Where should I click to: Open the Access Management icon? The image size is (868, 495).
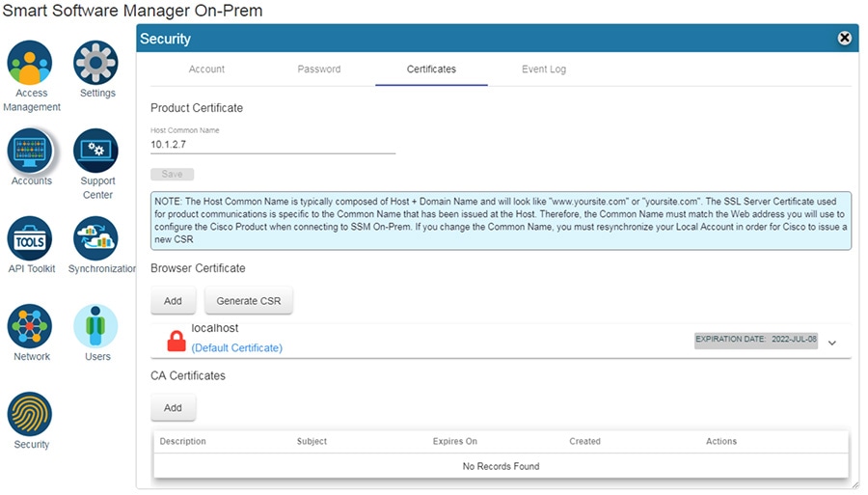30,63
